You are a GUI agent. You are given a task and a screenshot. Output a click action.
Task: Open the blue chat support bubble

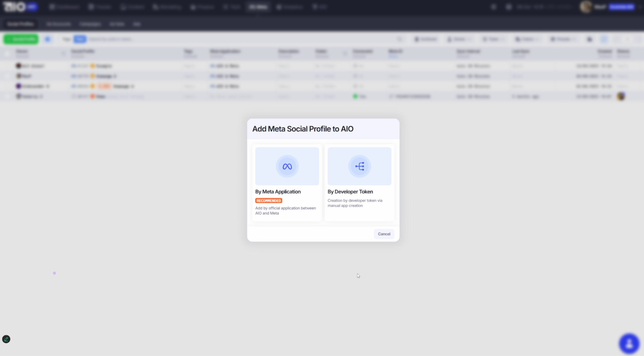pyautogui.click(x=629, y=343)
